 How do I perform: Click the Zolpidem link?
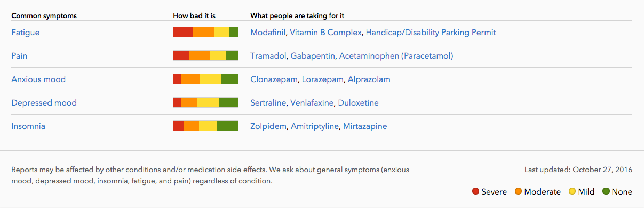point(268,126)
